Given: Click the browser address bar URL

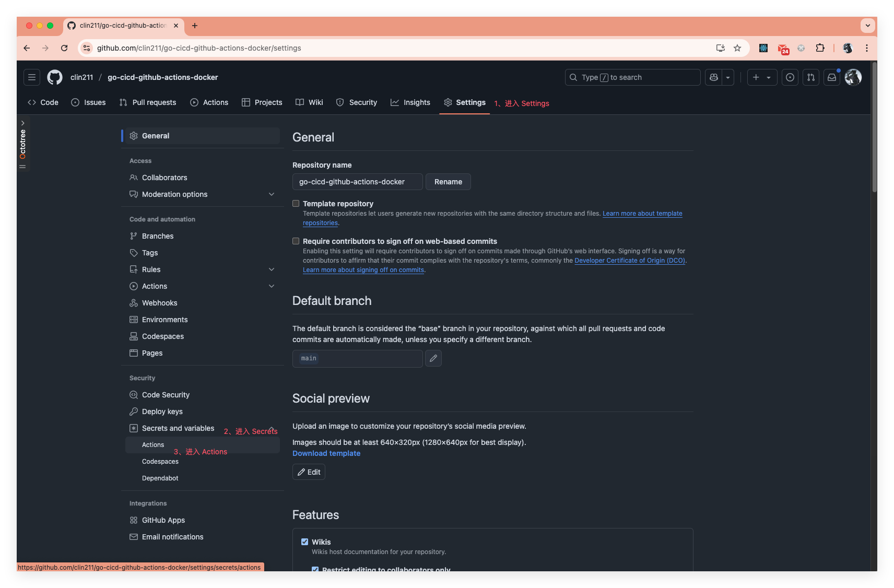Looking at the screenshot, I should click(x=199, y=48).
